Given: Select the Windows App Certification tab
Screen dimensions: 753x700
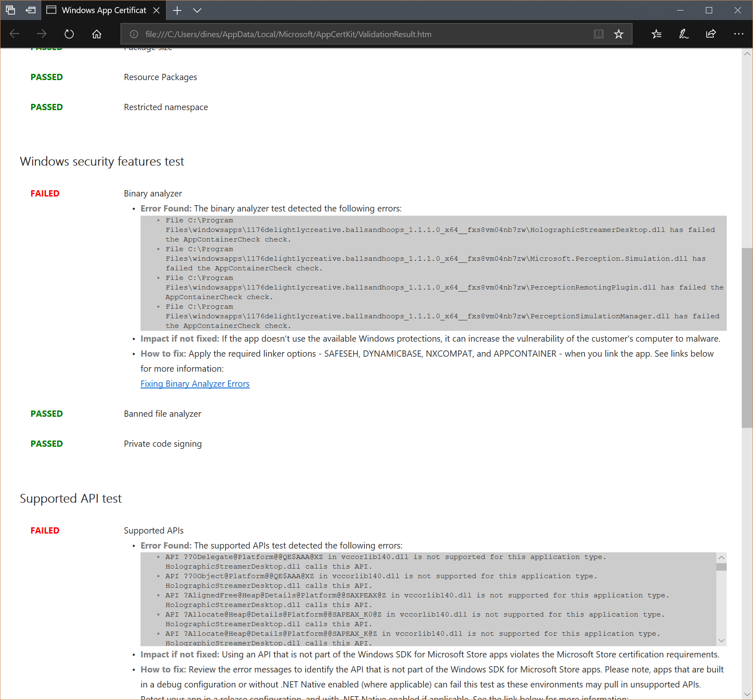Looking at the screenshot, I should pos(103,10).
